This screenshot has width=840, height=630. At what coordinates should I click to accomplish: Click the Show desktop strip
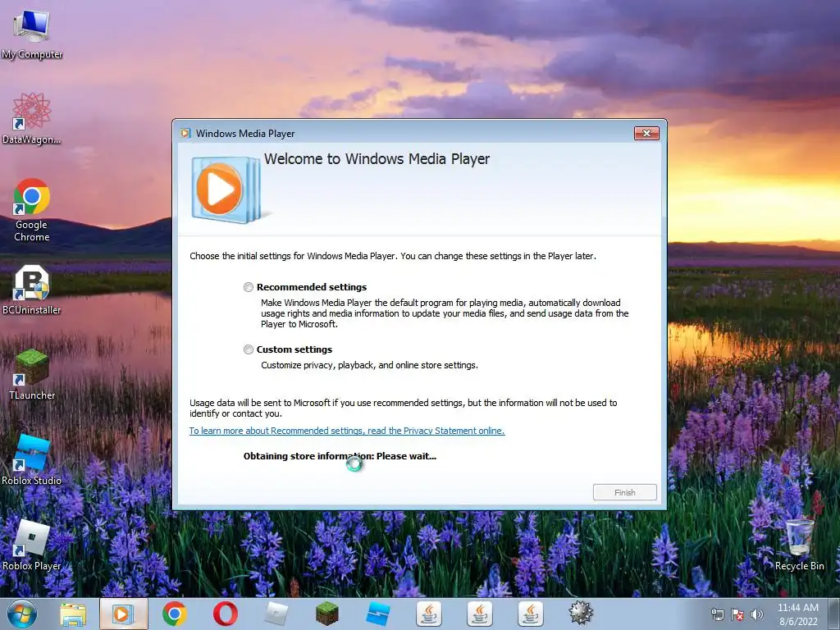click(x=835, y=614)
